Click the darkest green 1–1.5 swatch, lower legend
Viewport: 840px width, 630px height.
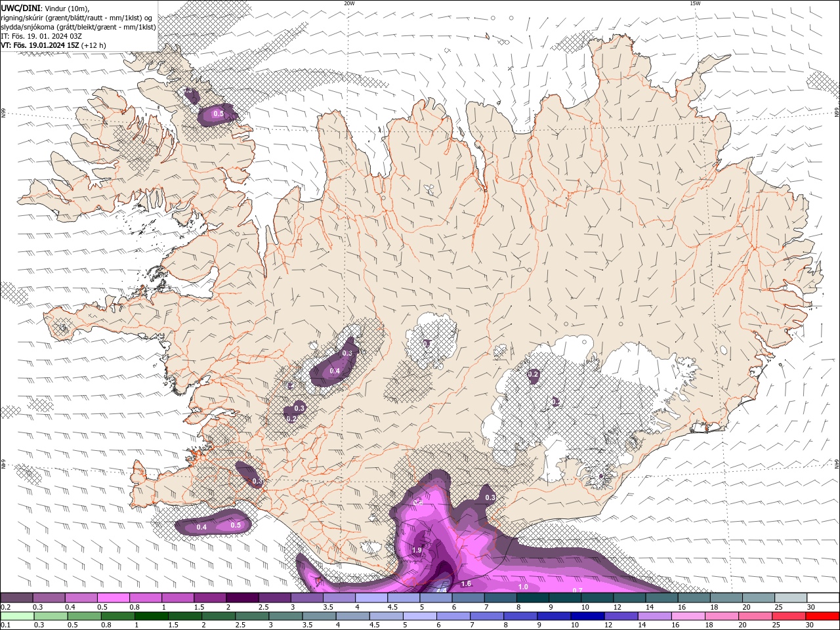tap(151, 616)
